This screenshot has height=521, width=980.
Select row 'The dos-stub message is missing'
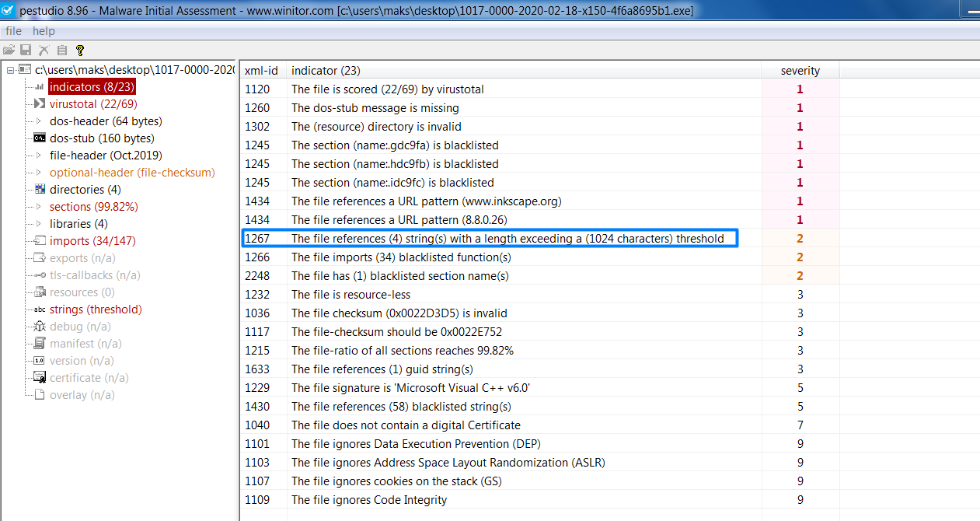click(x=539, y=108)
